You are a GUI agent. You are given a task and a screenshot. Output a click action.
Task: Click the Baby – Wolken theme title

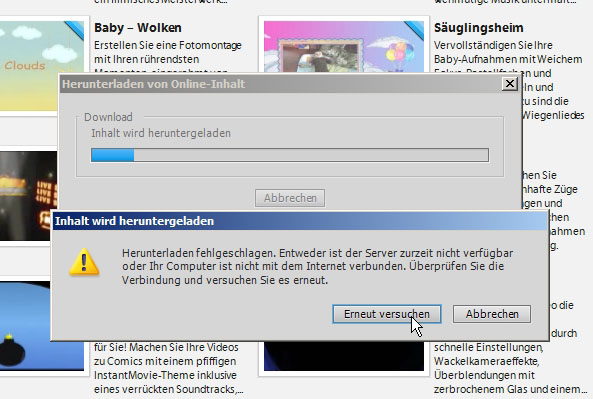pyautogui.click(x=138, y=28)
